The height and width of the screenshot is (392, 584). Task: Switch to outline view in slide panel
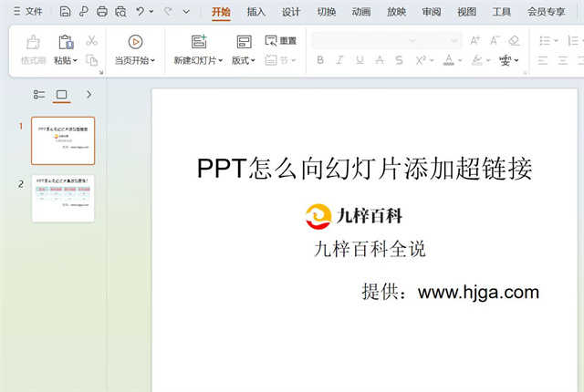pos(39,95)
